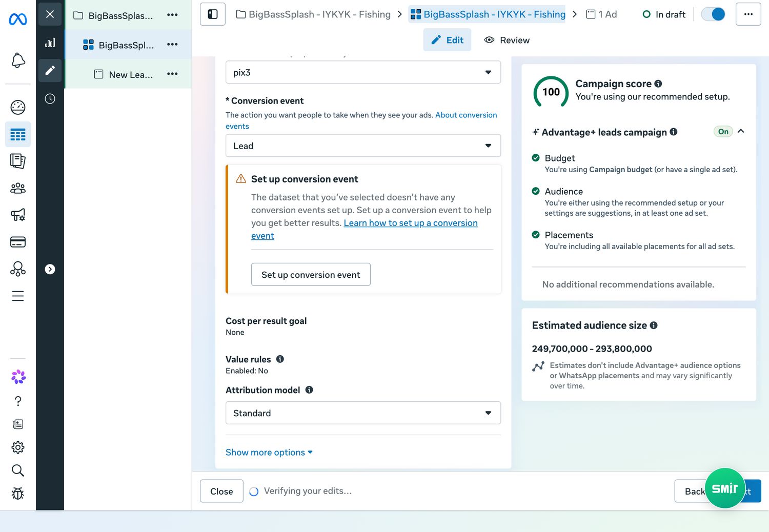Open Ads Manager table grid icon
The image size is (769, 532).
coord(18,135)
